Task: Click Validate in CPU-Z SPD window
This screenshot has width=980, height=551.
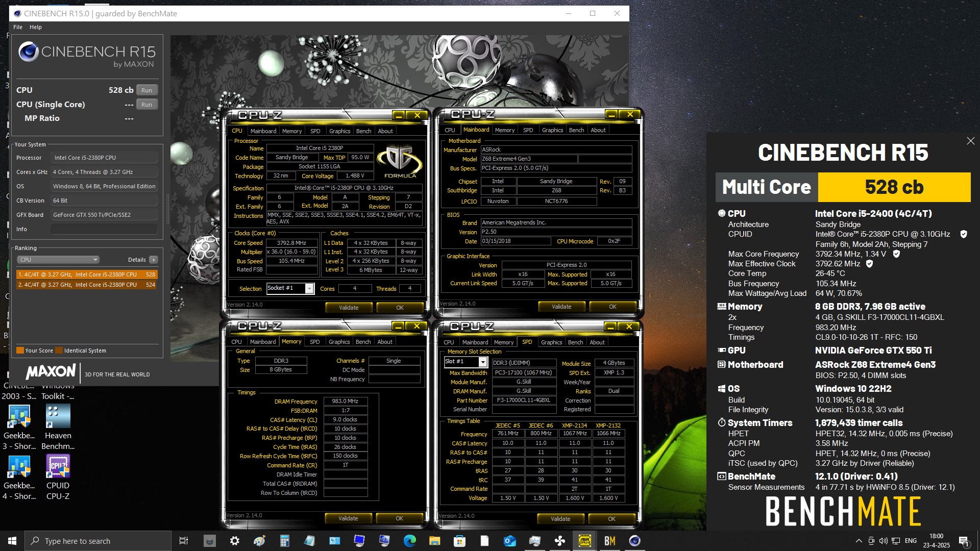Action: pos(560,519)
